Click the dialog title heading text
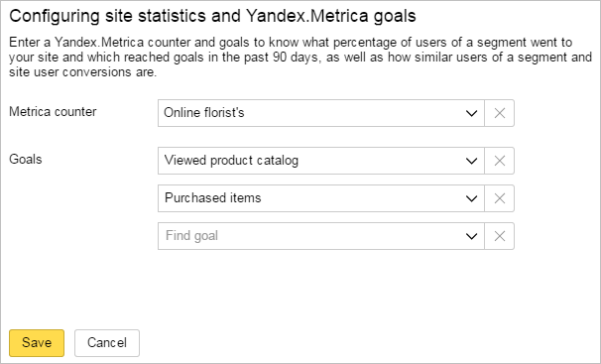Viewport: 601px width, 364px height. pos(212,16)
